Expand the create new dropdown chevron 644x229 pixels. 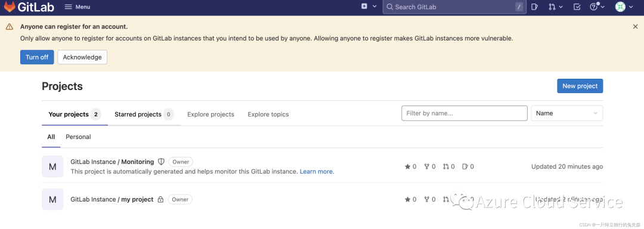pyautogui.click(x=374, y=7)
